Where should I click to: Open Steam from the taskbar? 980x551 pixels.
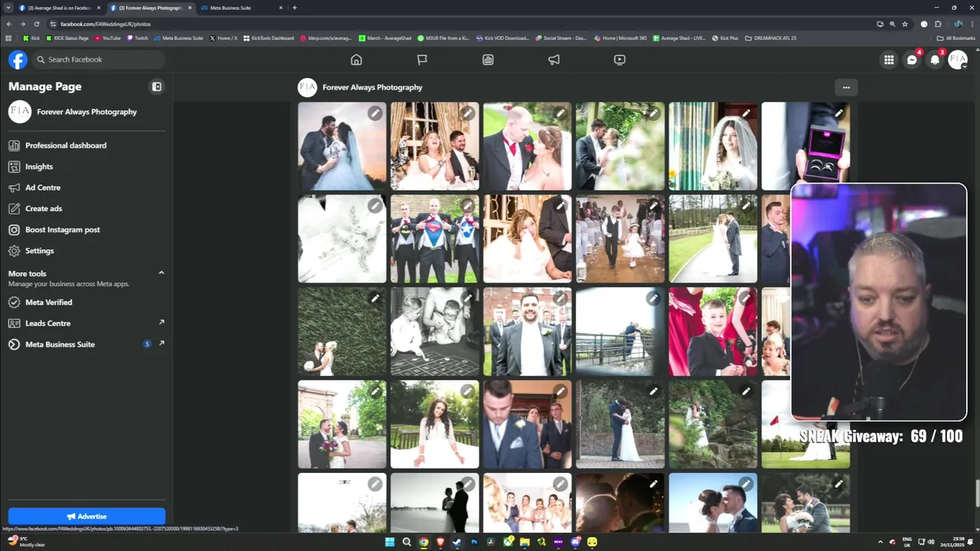tap(457, 542)
